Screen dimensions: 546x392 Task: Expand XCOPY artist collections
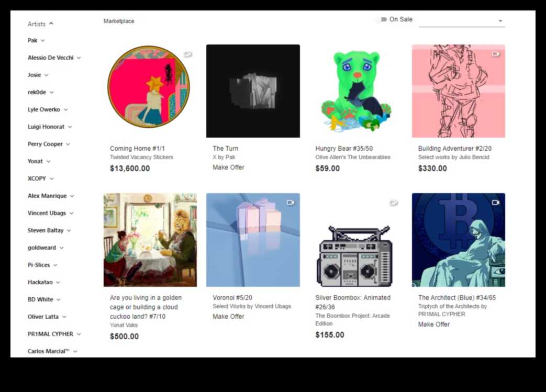[51, 178]
